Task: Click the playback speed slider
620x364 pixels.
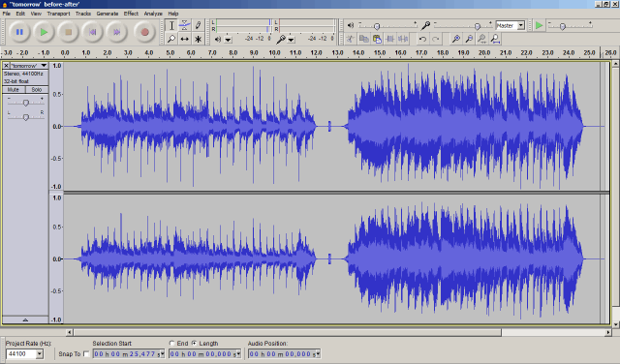Action: (571, 26)
